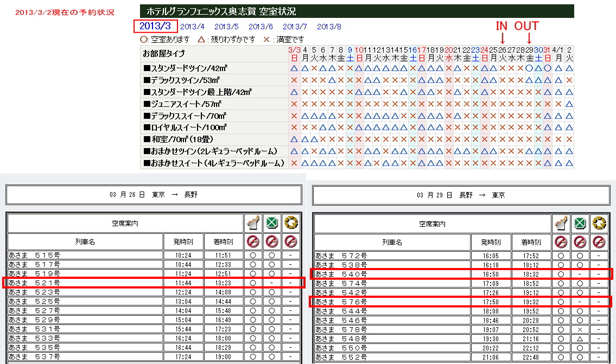The image size is (616, 364).
Task: Switch to the 2013/4 availability calendar
Action: (x=192, y=26)
